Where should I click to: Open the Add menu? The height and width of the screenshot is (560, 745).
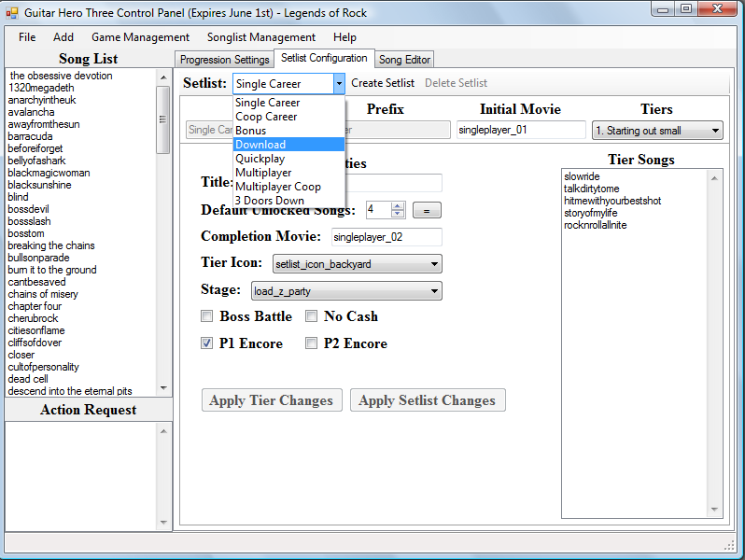coord(63,37)
